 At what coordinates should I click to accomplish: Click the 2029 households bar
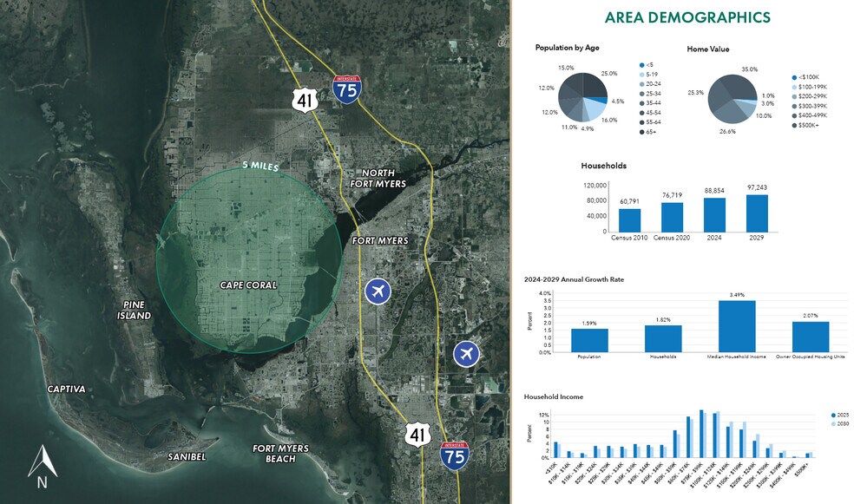(757, 213)
